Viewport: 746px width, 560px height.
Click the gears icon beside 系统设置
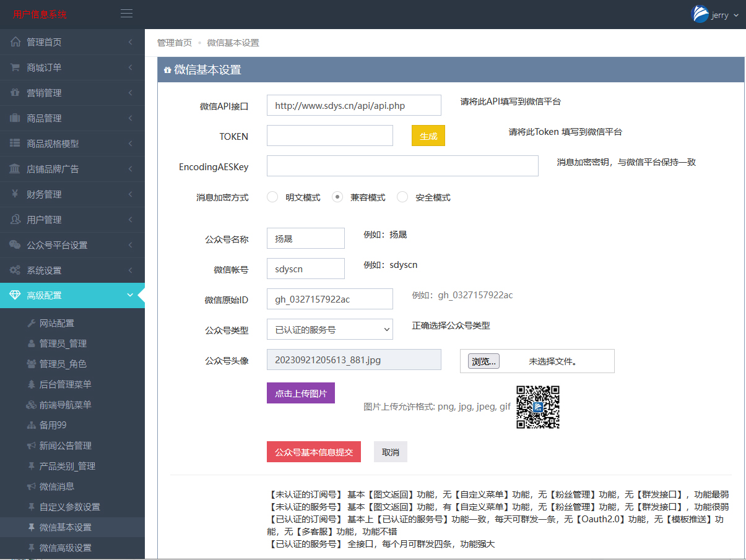click(15, 270)
